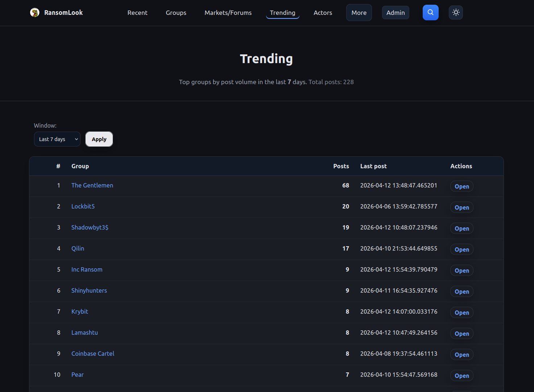Select the Actors navigation item
Image resolution: width=534 pixels, height=392 pixels.
click(x=323, y=13)
